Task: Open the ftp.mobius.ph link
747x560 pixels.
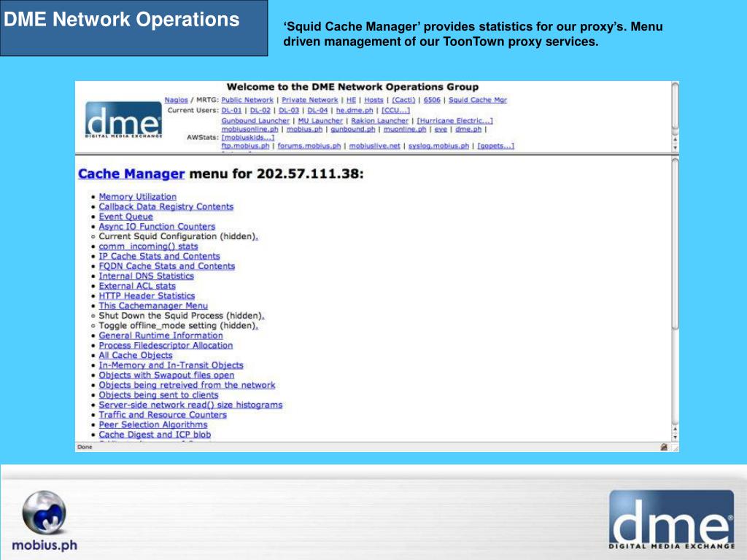Action: (x=245, y=146)
